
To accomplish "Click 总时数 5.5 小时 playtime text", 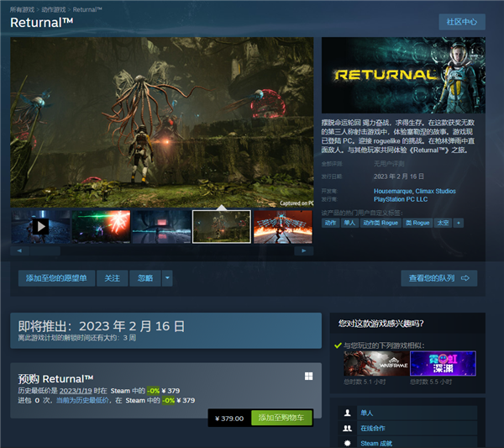I will tap(431, 382).
